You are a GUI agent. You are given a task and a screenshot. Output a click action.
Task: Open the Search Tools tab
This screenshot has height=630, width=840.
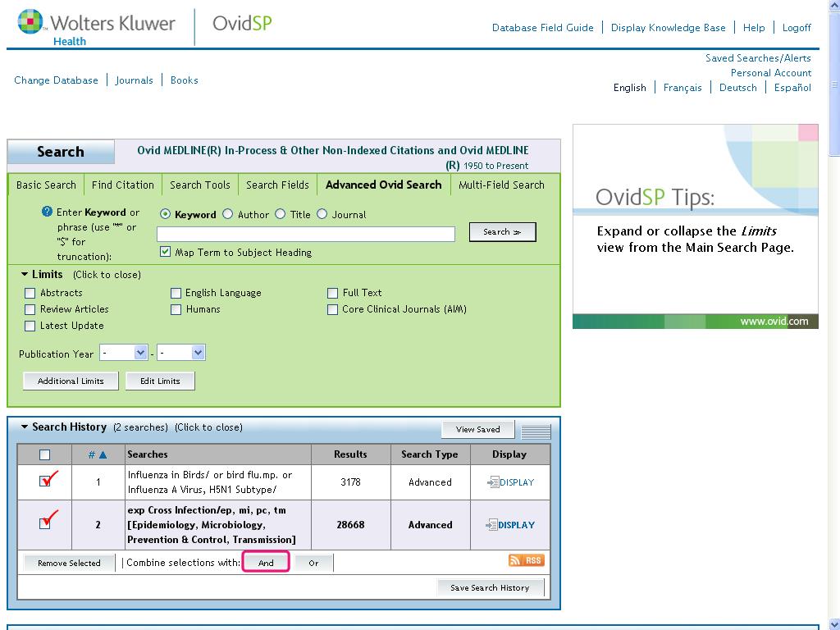(200, 185)
